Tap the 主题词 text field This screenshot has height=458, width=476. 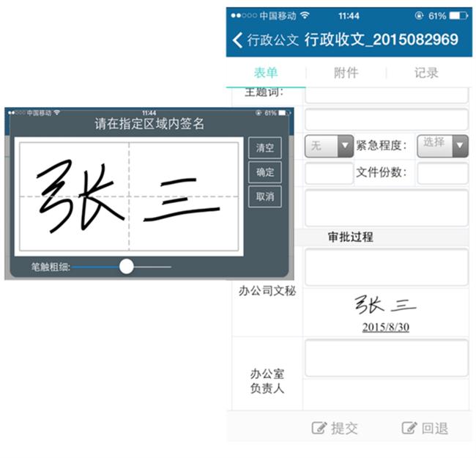click(386, 93)
